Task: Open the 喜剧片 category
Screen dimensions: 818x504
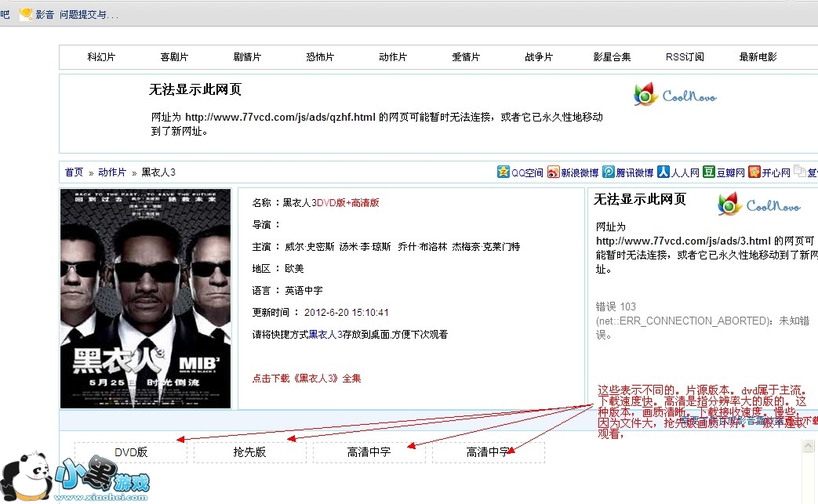Action: pyautogui.click(x=174, y=56)
